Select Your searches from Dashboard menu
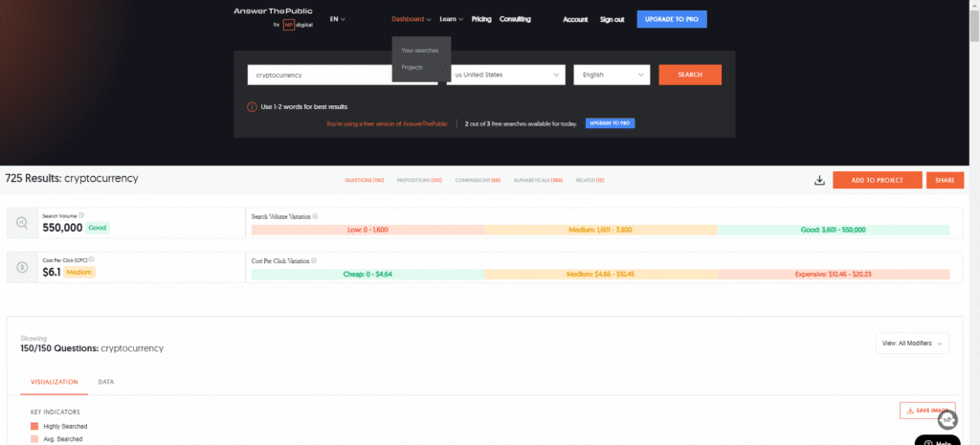Viewport: 980px width, 445px height. (420, 50)
